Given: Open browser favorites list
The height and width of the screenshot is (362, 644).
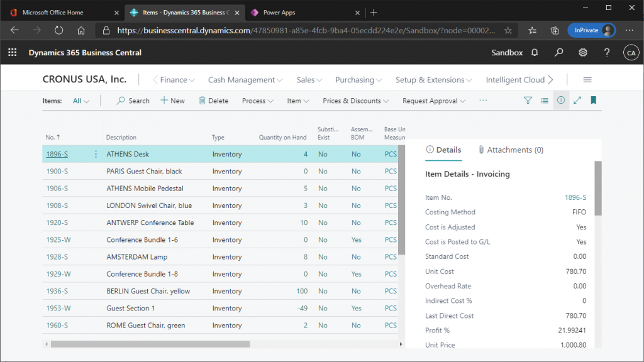Looking at the screenshot, I should pyautogui.click(x=532, y=30).
